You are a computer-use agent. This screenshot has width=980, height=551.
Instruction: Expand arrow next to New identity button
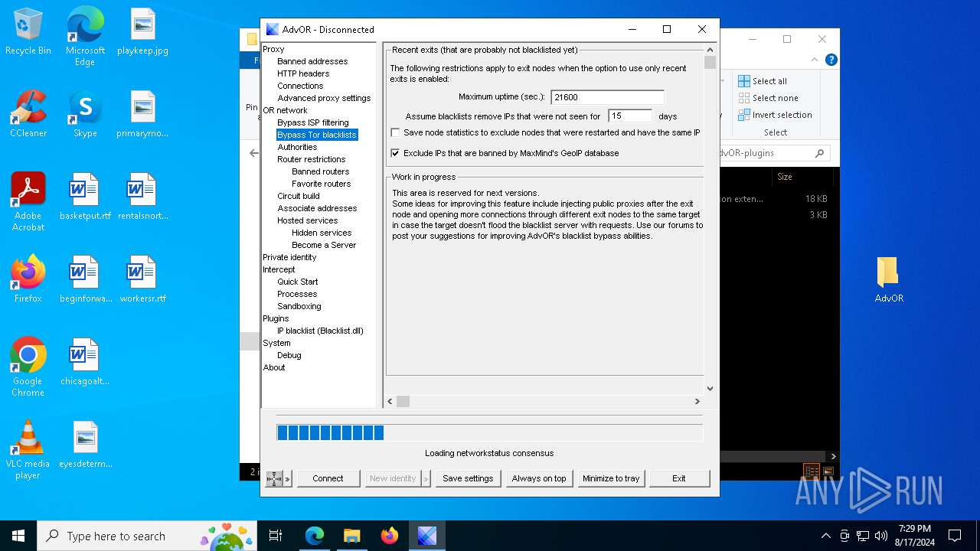pyautogui.click(x=426, y=478)
